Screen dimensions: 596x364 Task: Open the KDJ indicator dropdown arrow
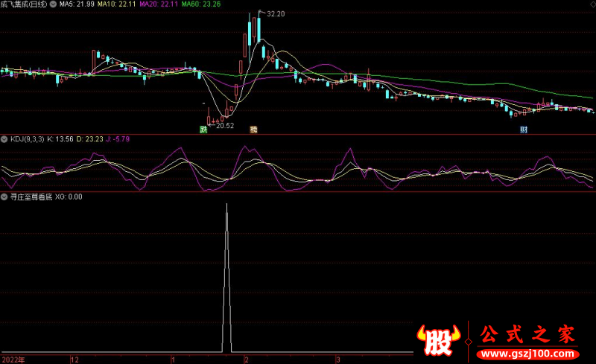(4, 139)
